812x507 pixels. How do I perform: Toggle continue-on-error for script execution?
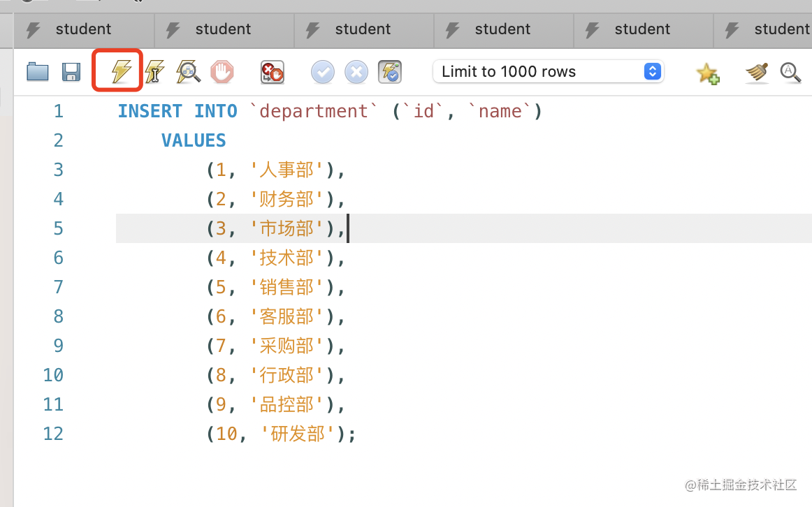(272, 71)
